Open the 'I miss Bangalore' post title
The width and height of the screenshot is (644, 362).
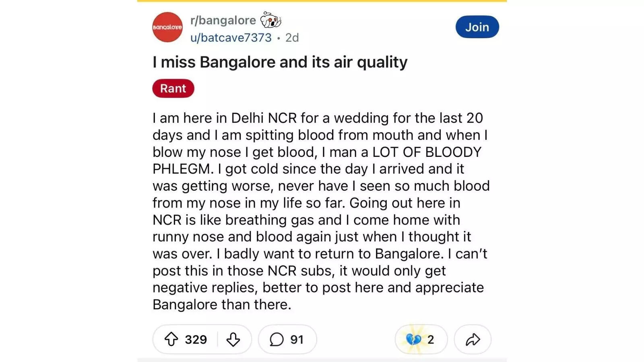tap(280, 62)
